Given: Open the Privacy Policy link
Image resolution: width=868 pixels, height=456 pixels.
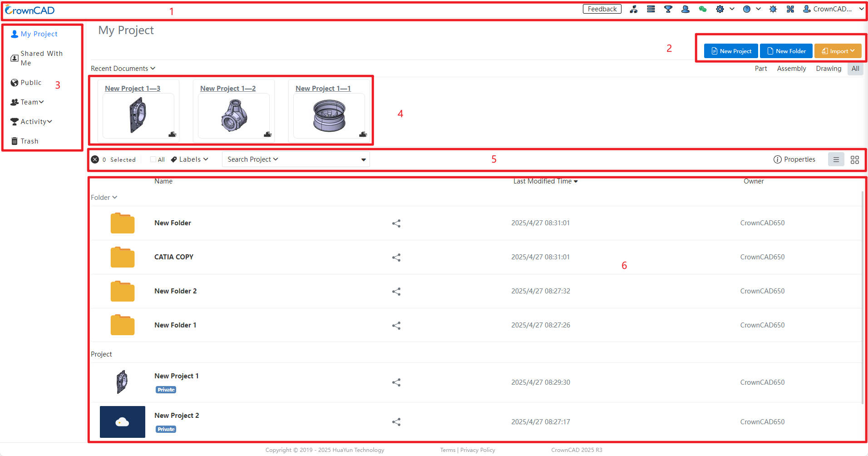Looking at the screenshot, I should click(478, 450).
